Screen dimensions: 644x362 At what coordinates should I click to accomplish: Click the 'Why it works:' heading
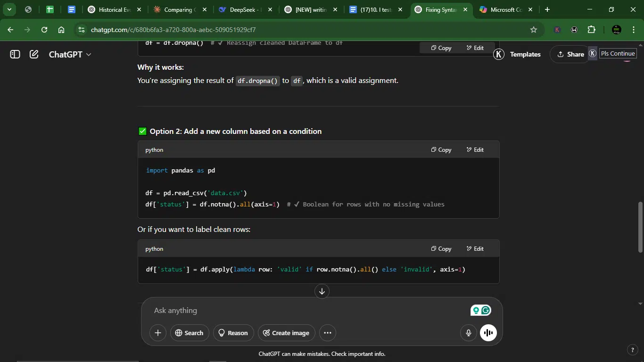(161, 67)
